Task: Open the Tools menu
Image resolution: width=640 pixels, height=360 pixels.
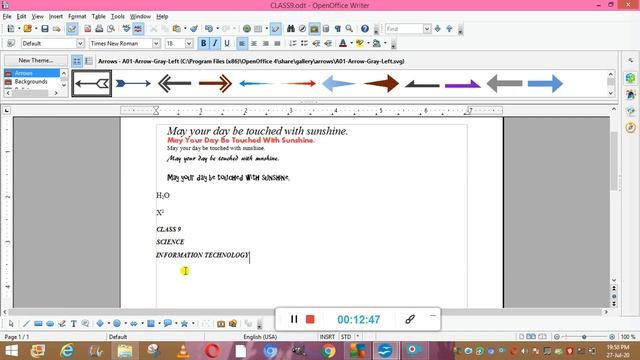Action: (x=118, y=16)
